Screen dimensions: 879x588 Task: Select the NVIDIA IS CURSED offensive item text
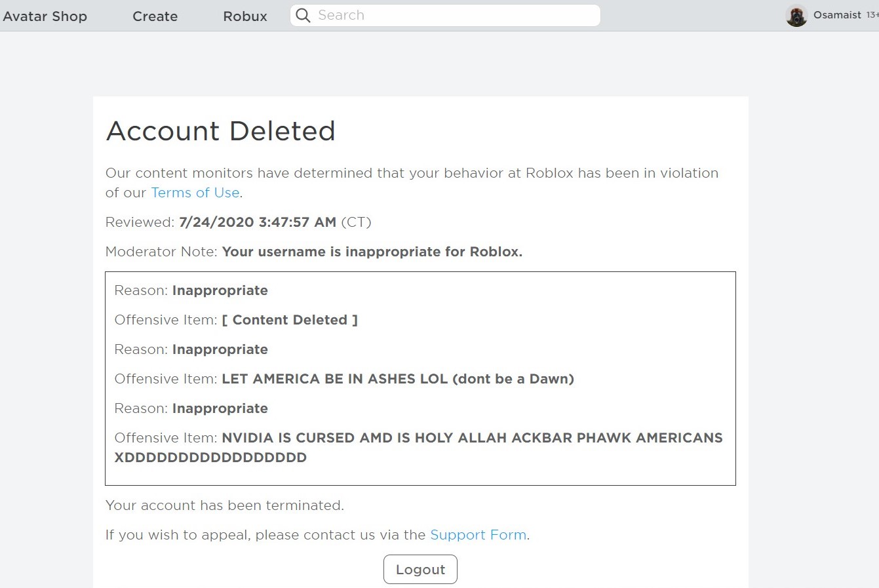coord(418,448)
